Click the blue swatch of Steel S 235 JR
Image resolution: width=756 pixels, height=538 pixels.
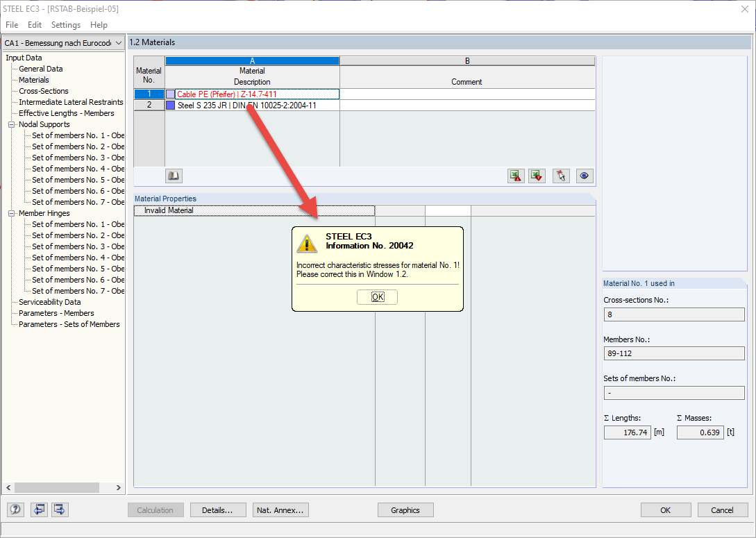(170, 105)
